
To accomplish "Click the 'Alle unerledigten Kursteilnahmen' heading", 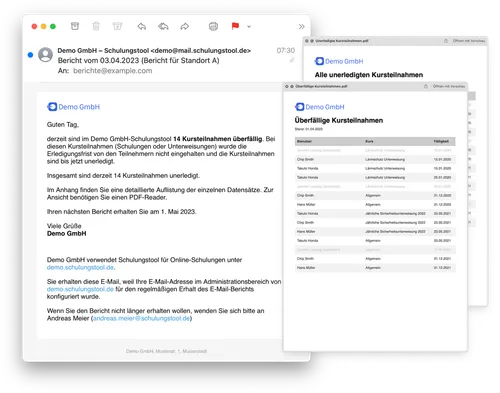I will coord(369,75).
